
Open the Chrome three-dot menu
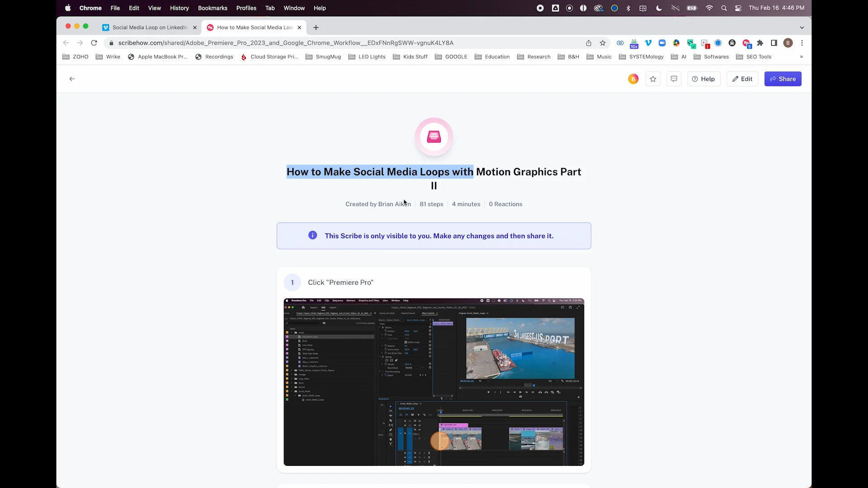point(802,43)
